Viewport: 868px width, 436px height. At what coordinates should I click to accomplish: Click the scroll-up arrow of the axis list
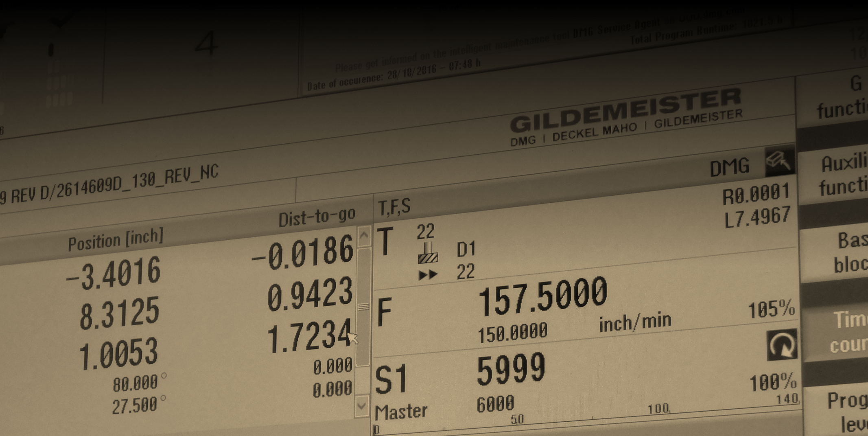(x=364, y=236)
